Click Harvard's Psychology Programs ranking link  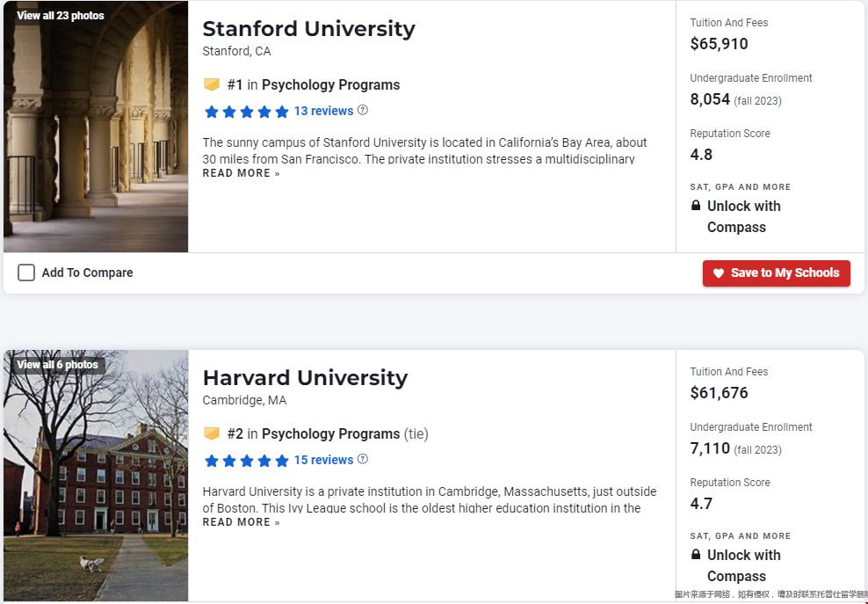(x=330, y=434)
